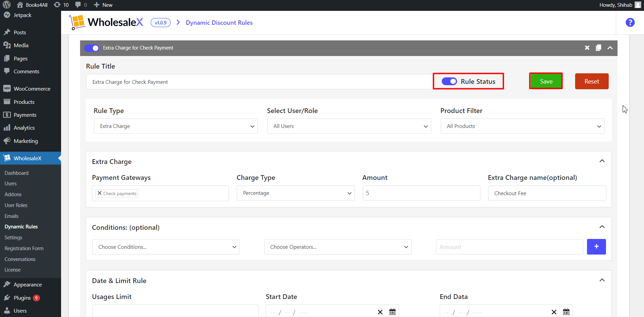Collapse the Conditions section
The height and width of the screenshot is (317, 644).
pos(602,227)
